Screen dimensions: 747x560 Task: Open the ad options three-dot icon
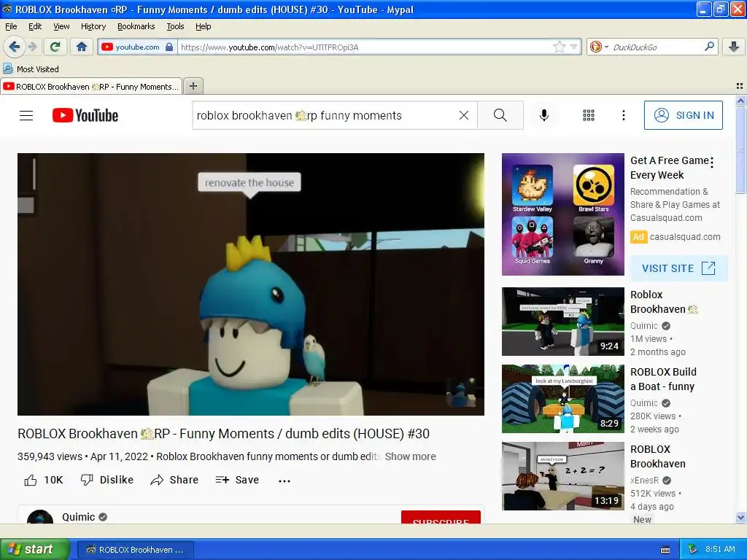(712, 163)
